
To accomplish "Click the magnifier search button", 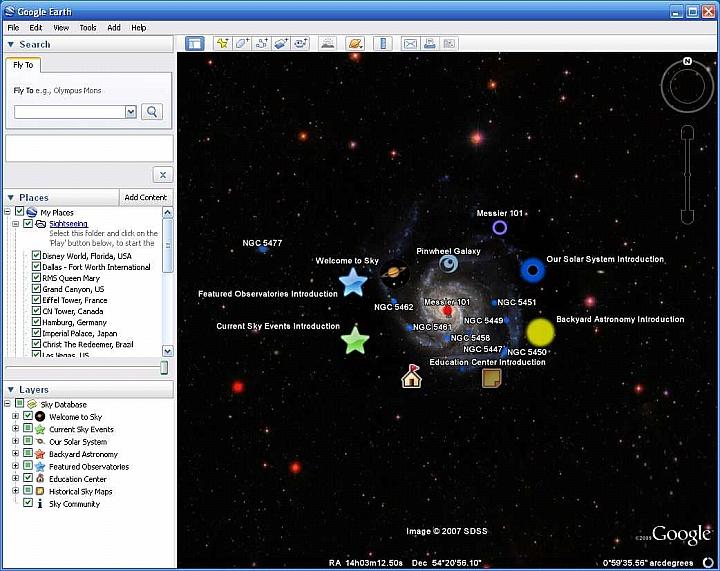I will (152, 112).
